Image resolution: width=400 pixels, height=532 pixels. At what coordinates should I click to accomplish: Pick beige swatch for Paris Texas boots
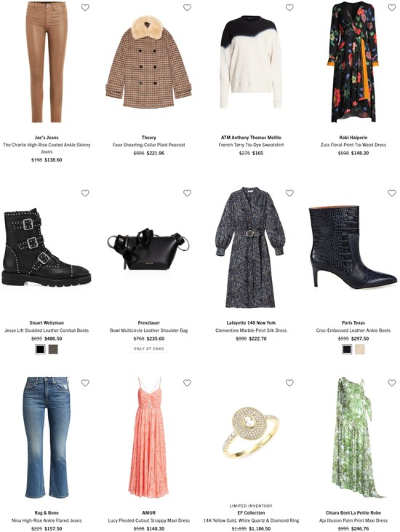(x=360, y=349)
